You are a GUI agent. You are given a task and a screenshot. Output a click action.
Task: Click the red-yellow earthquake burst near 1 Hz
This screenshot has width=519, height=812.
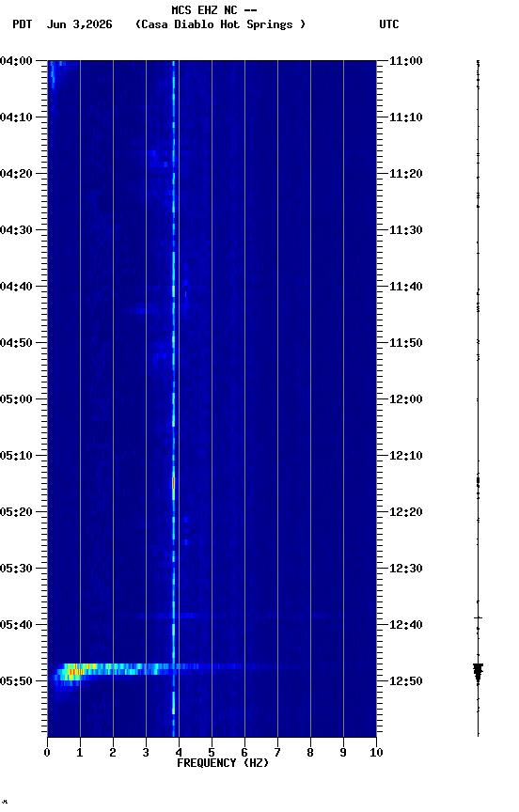point(75,672)
